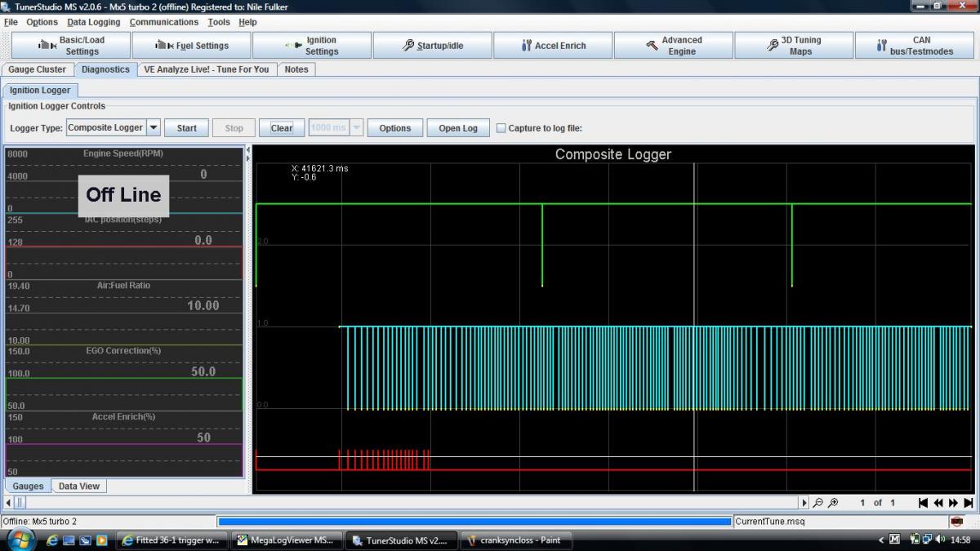Expand the Logger Type dropdown

(x=154, y=127)
